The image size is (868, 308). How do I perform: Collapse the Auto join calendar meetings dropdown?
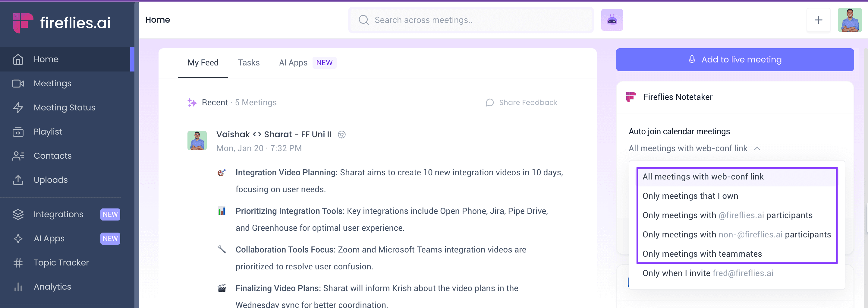coord(694,148)
